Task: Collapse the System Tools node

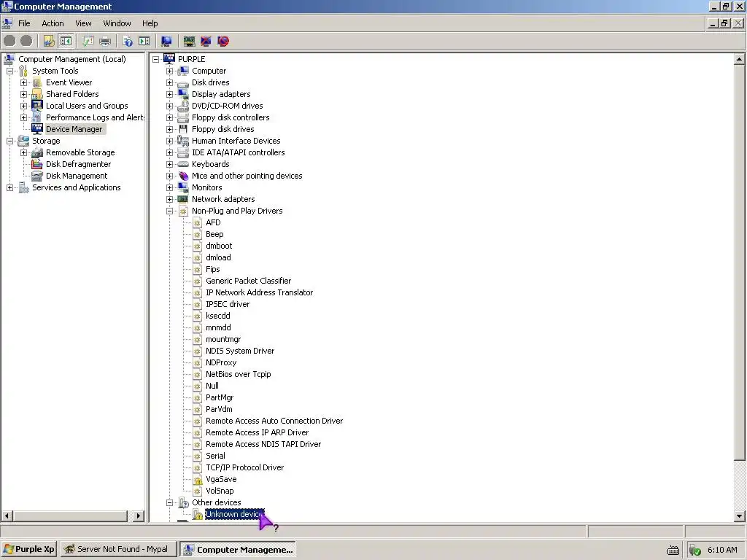Action: (9, 71)
